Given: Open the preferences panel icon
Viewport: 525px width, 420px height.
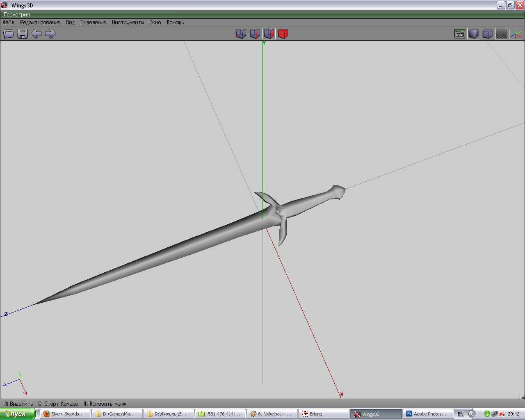Looking at the screenshot, I should (x=460, y=34).
